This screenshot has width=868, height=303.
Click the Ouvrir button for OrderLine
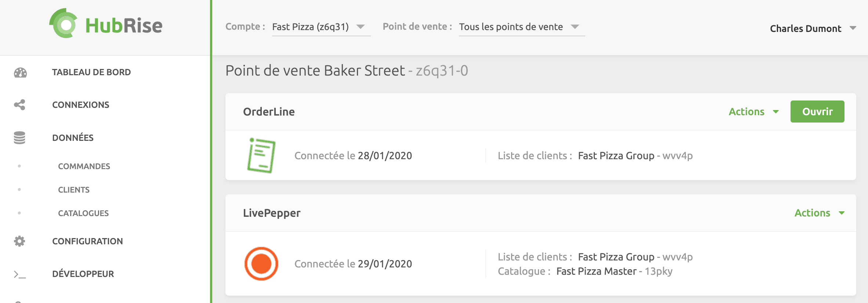(817, 112)
